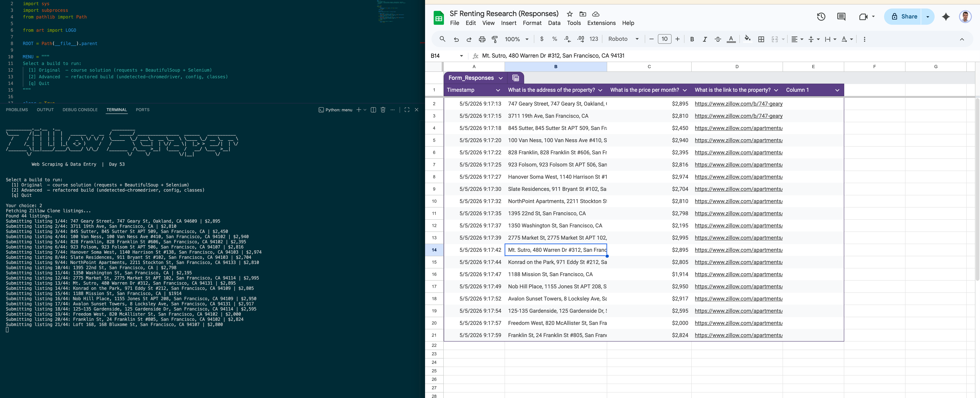Open the fill color picker

(748, 39)
